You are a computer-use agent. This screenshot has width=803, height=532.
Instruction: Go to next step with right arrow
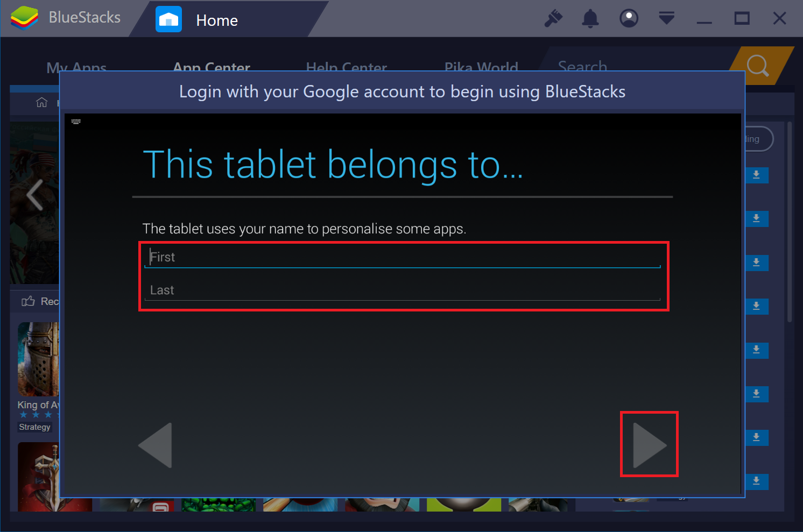650,445
